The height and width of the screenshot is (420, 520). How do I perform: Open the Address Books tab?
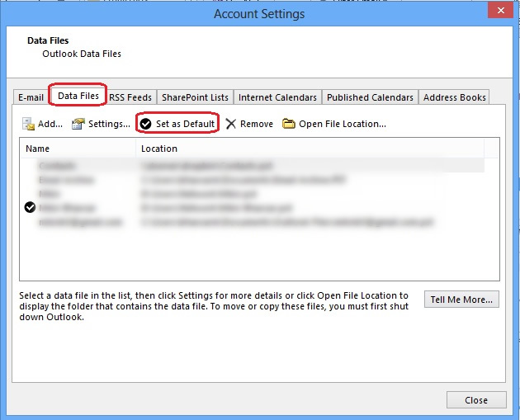[454, 97]
